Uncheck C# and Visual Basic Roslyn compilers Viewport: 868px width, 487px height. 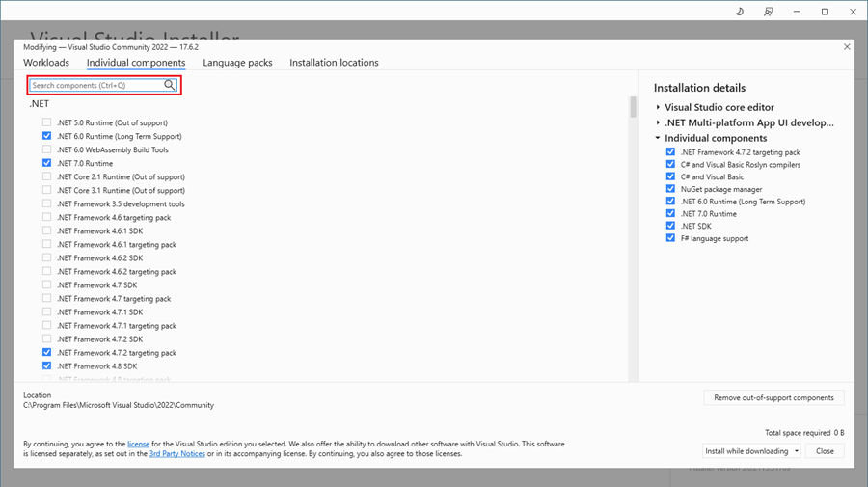[670, 164]
